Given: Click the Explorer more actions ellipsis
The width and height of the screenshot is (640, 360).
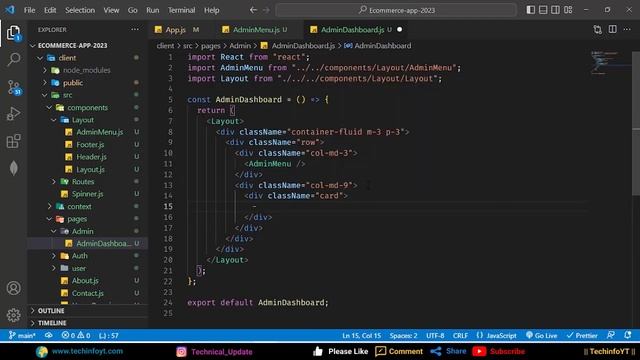Looking at the screenshot, I should (135, 29).
